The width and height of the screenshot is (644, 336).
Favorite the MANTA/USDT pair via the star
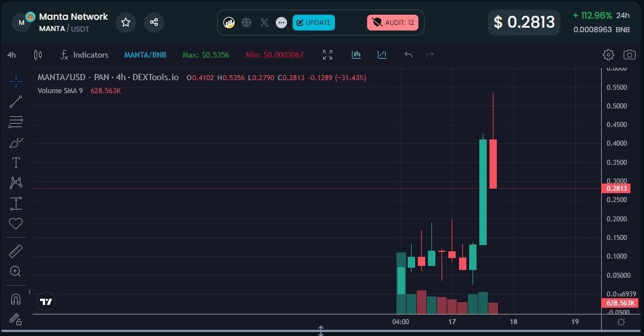tap(125, 22)
